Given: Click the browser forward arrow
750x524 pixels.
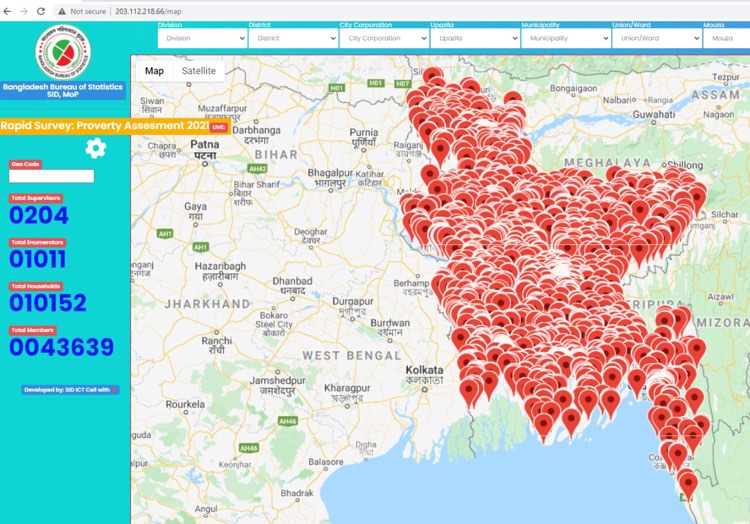Looking at the screenshot, I should [24, 10].
